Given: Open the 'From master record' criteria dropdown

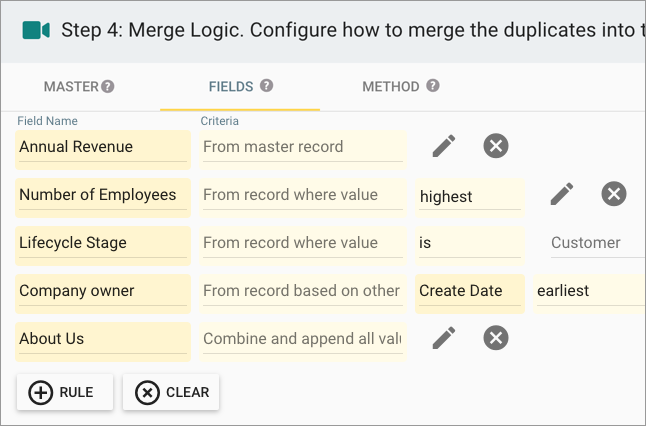Looking at the screenshot, I should pos(303,150).
